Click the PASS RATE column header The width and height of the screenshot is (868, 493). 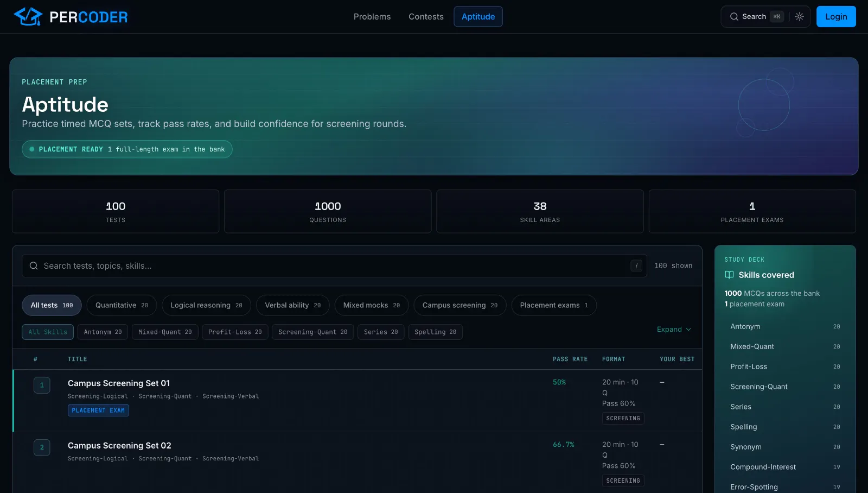tap(570, 359)
